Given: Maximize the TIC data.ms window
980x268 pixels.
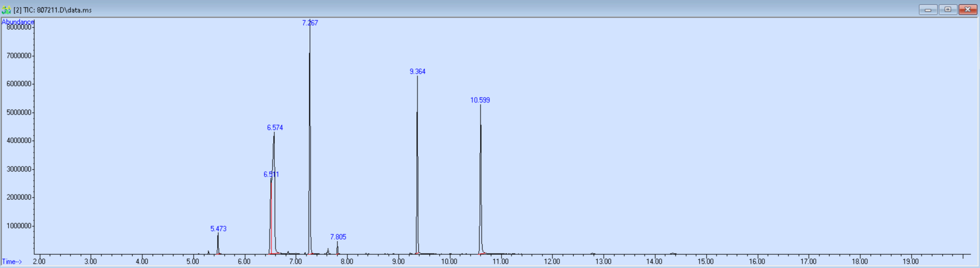Looking at the screenshot, I should pyautogui.click(x=948, y=10).
